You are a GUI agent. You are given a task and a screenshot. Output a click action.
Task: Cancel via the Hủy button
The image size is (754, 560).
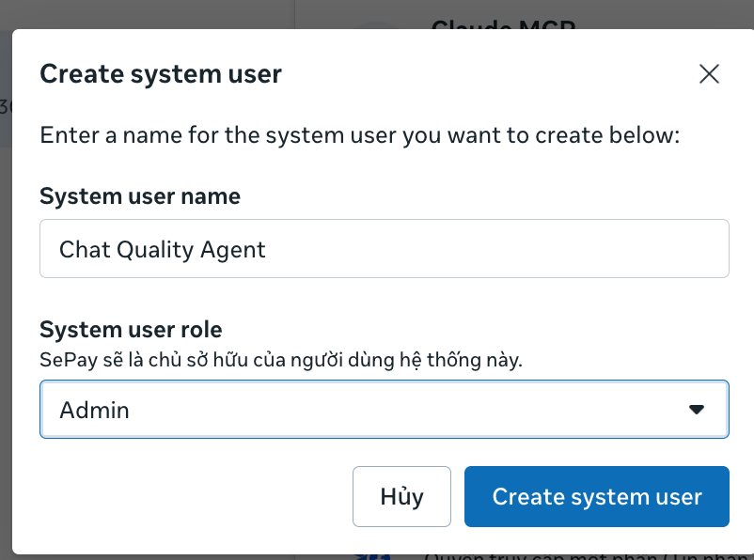(401, 496)
